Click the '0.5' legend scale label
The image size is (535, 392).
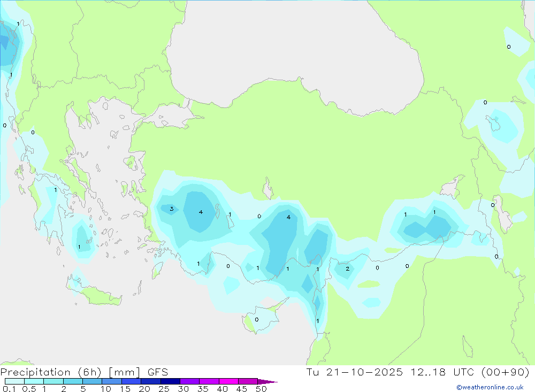(29, 389)
